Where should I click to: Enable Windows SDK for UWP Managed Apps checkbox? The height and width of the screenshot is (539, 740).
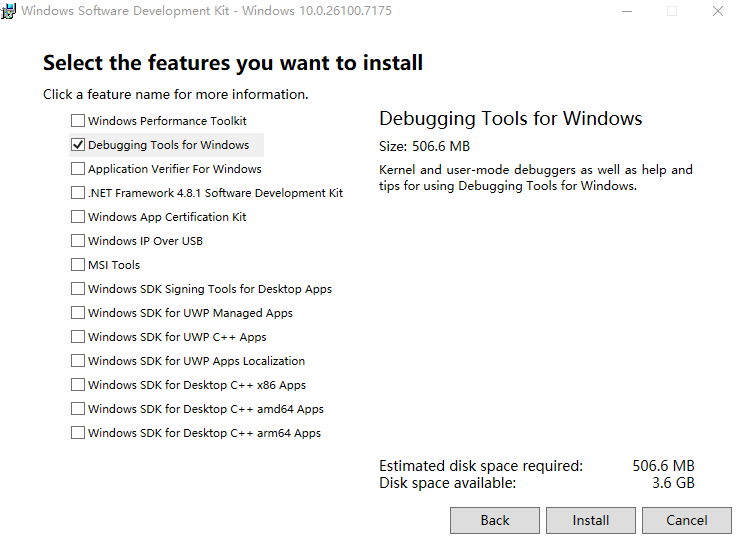point(78,313)
